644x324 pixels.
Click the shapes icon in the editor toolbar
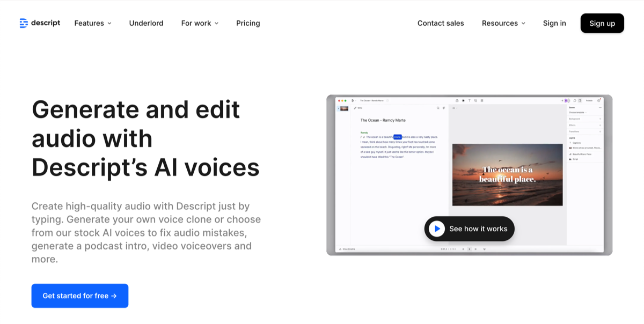point(476,101)
